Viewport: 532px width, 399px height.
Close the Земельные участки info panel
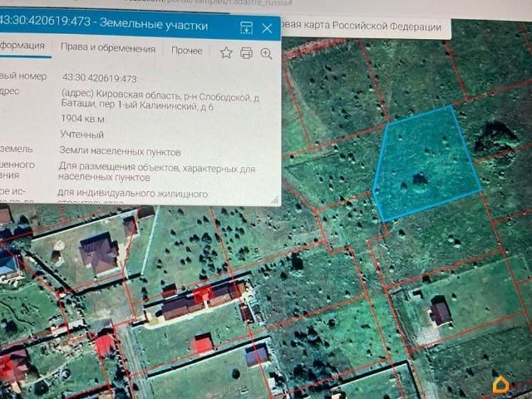tap(267, 28)
